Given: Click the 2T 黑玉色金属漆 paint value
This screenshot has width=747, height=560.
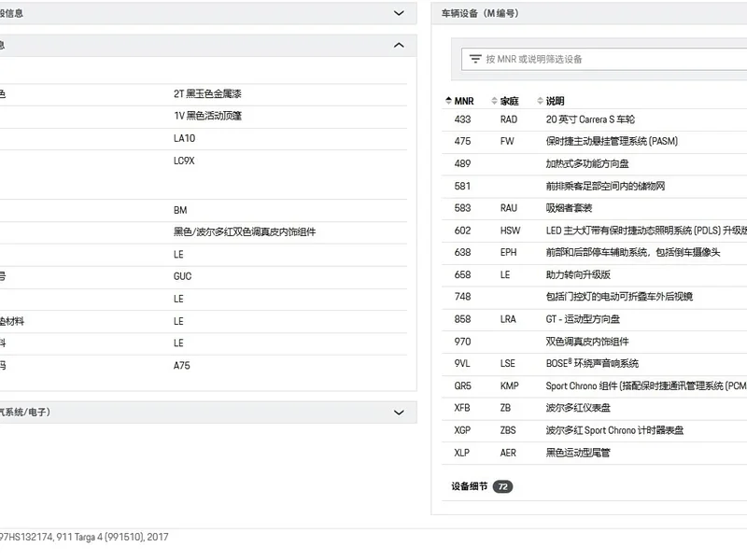Looking at the screenshot, I should (x=207, y=94).
